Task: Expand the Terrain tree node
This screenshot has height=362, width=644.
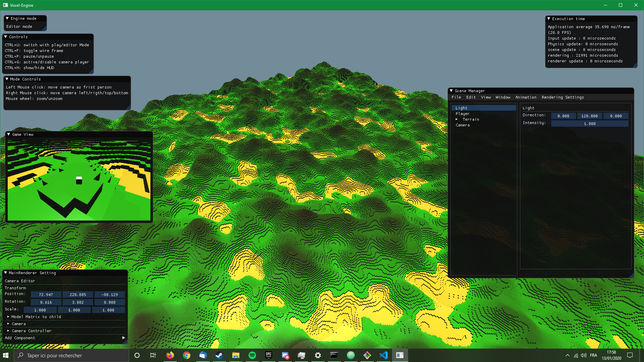Action: pos(457,119)
